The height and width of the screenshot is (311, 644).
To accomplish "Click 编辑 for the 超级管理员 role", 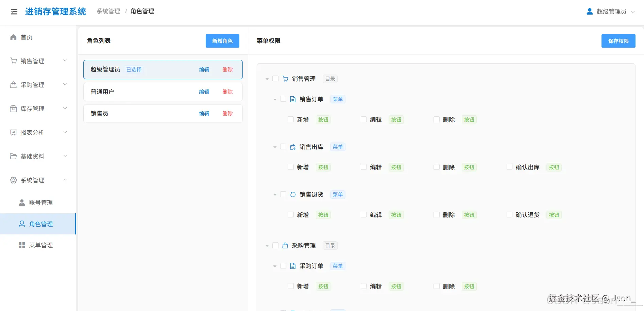I will [x=204, y=69].
